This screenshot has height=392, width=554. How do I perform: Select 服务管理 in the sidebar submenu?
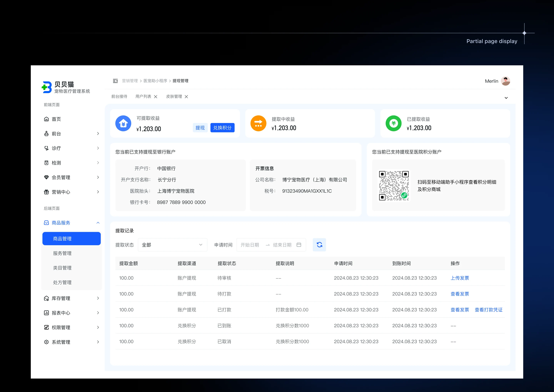(62, 253)
